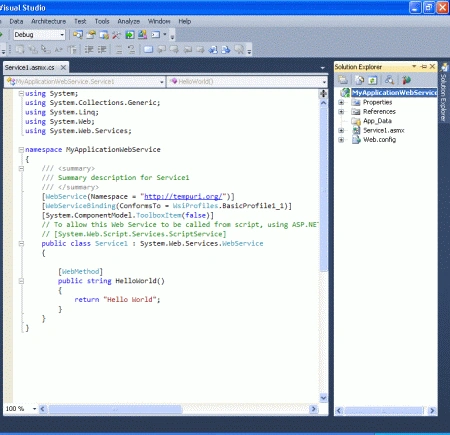The width and height of the screenshot is (450, 435).
Task: Click the Show All Files icon in Solution Explorer
Action: [359, 80]
